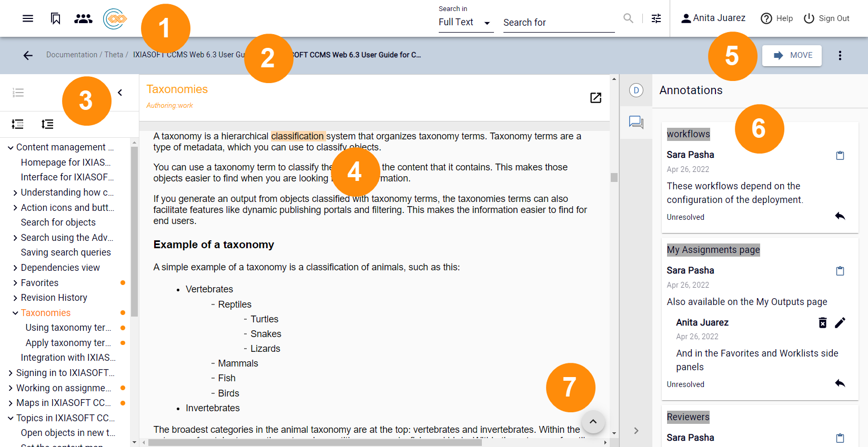Expand all tree items icon
Viewport: 868px width, 447px height.
point(47,124)
